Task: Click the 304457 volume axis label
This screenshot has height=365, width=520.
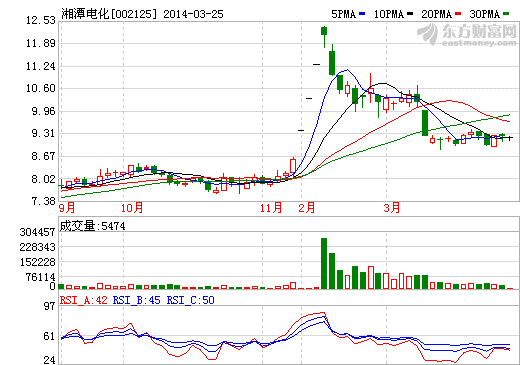Action: coord(37,232)
